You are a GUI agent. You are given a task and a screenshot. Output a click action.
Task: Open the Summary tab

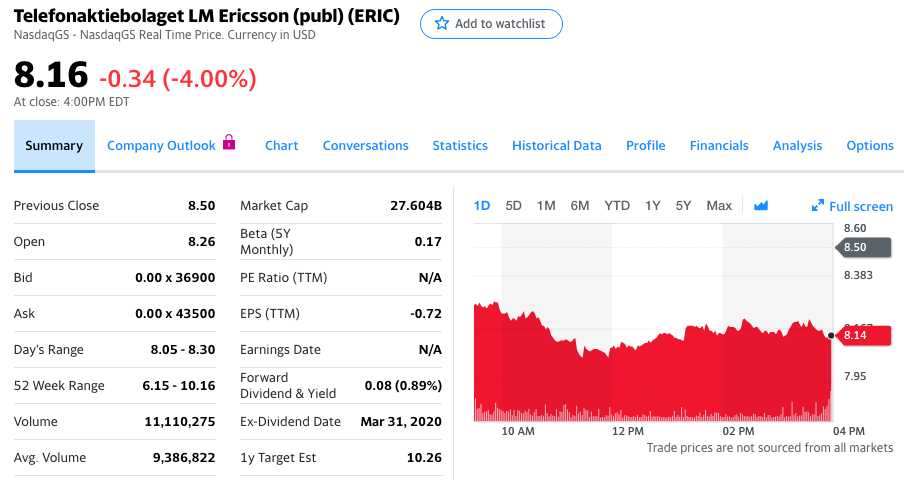pyautogui.click(x=54, y=146)
